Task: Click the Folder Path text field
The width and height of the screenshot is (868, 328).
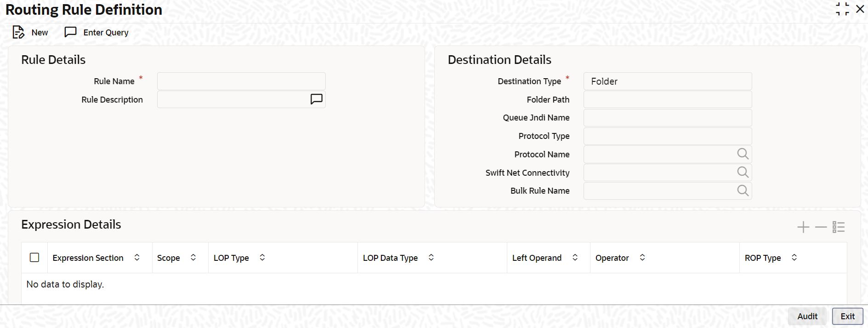Action: coord(667,100)
